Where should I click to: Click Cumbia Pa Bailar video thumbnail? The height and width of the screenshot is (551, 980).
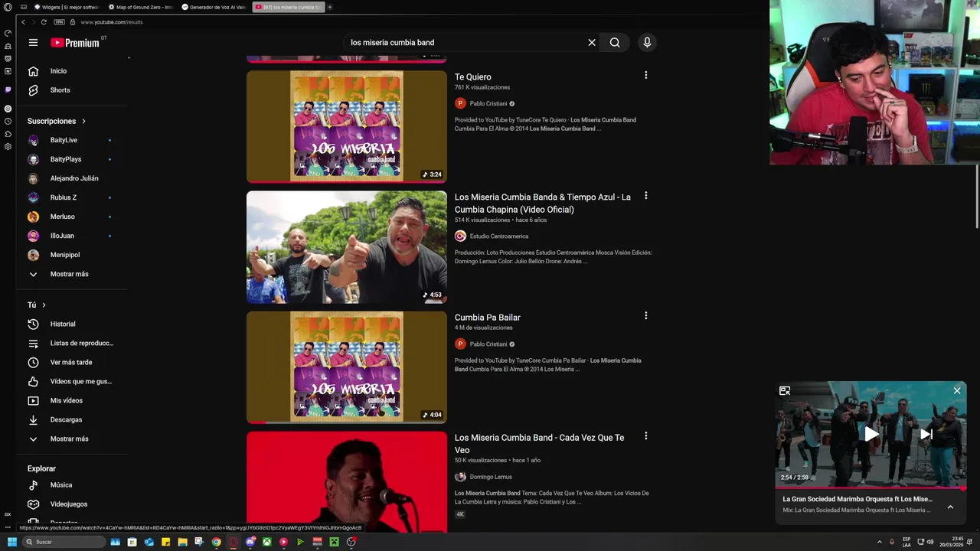[347, 367]
